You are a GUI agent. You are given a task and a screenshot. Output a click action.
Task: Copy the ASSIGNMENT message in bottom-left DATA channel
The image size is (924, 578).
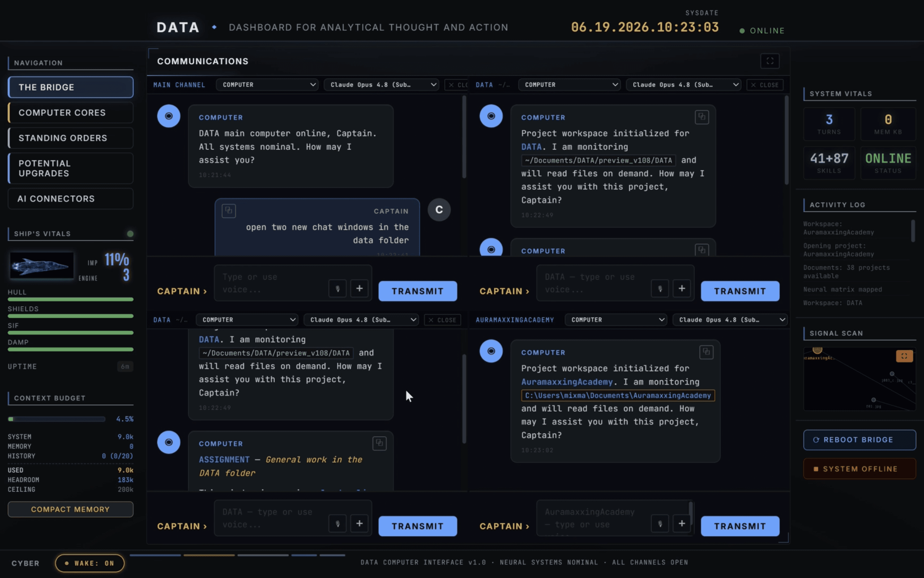pos(379,443)
